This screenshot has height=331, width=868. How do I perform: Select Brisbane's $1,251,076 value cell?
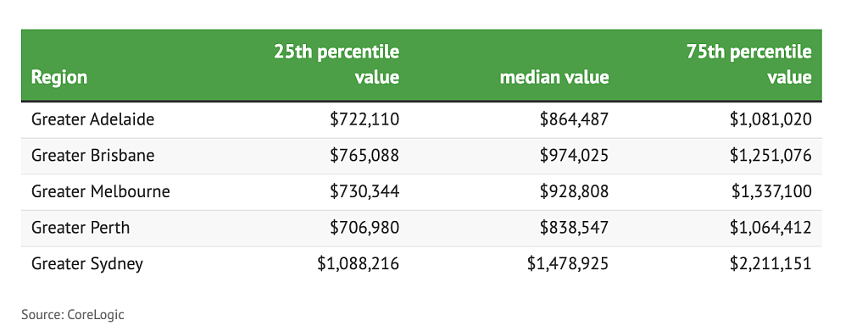[x=771, y=155]
